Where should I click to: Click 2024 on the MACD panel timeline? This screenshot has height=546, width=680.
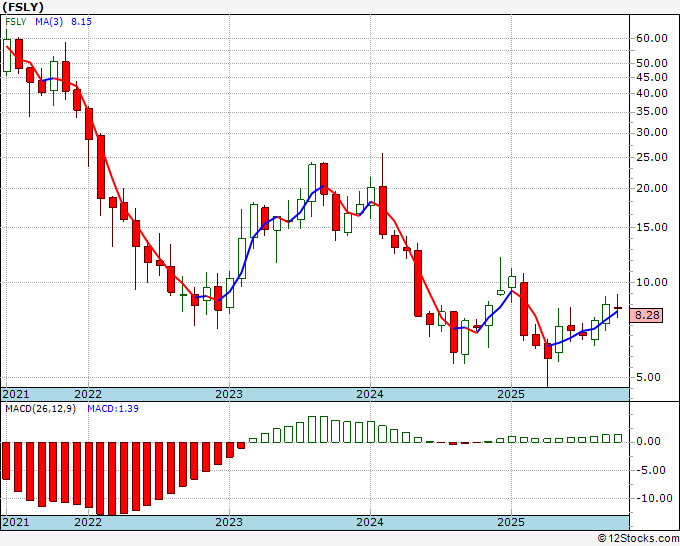click(x=370, y=522)
